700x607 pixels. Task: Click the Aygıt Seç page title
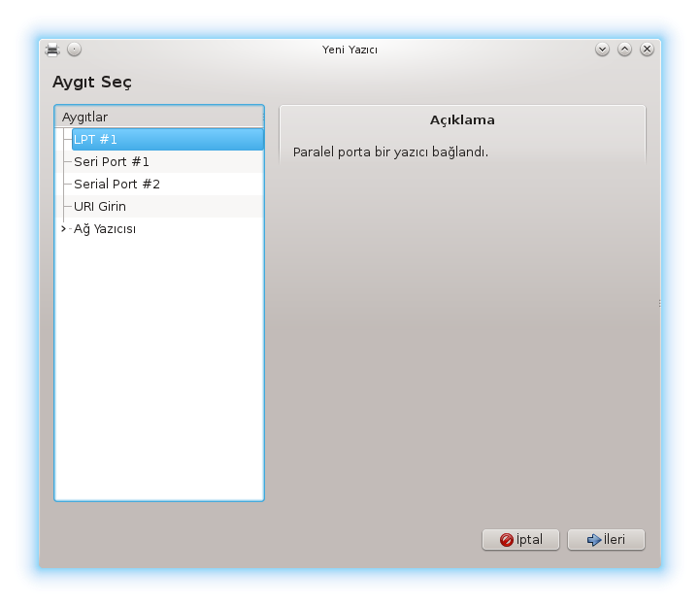point(92,83)
